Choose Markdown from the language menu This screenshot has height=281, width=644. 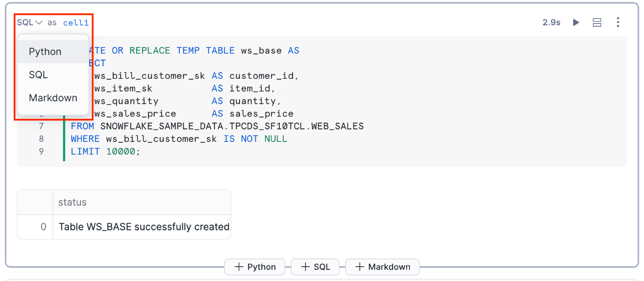click(53, 98)
